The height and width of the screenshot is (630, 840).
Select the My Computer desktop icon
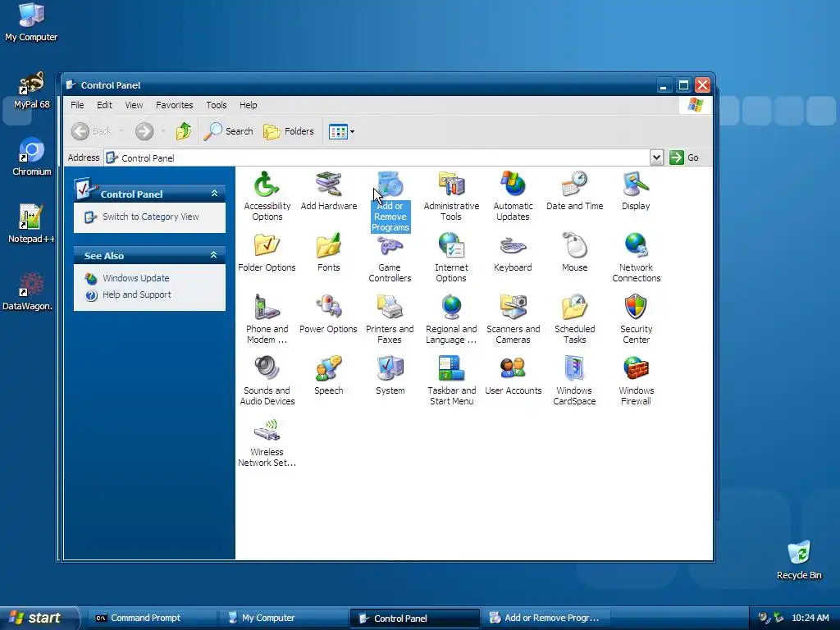[31, 22]
